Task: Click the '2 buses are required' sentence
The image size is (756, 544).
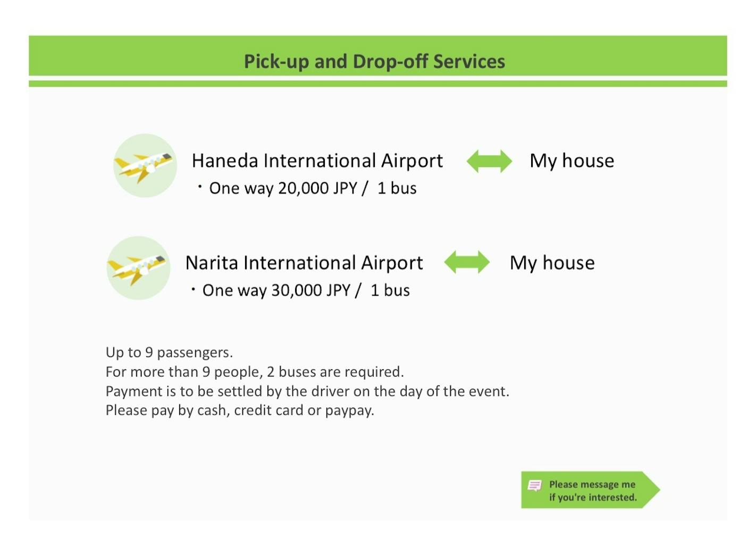Action: 335,372
